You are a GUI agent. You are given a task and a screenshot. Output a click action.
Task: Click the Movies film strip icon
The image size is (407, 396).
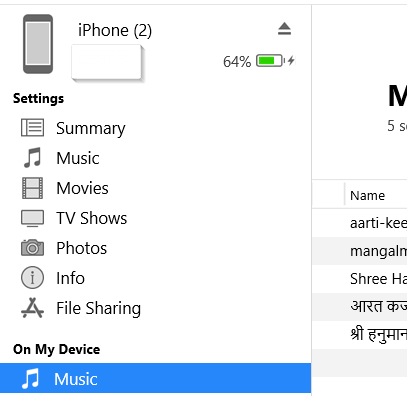pyautogui.click(x=32, y=188)
